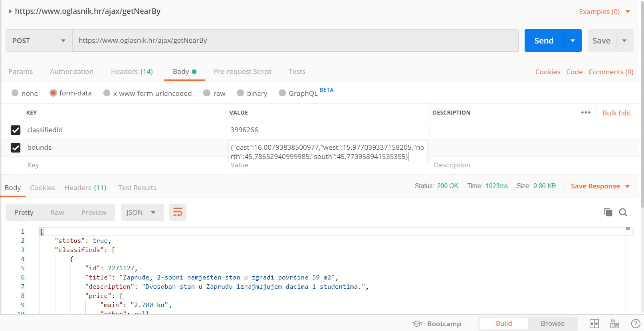Click the wrap lines icon in response toolbar

pyautogui.click(x=178, y=212)
